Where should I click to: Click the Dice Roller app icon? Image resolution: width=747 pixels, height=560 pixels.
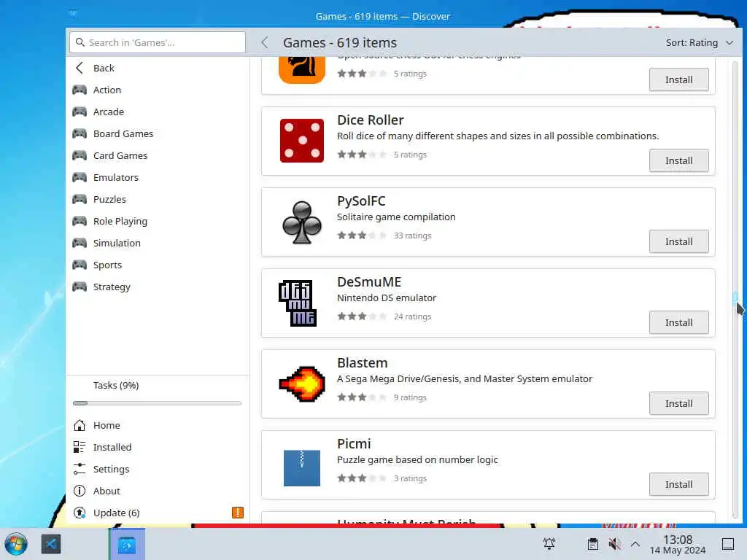(301, 141)
